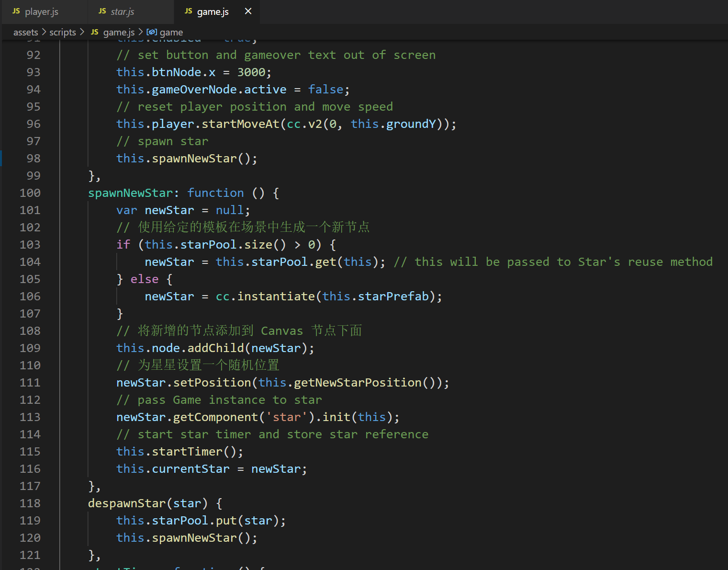Click the JS icon on player.js tab
This screenshot has width=728, height=570.
[x=16, y=11]
